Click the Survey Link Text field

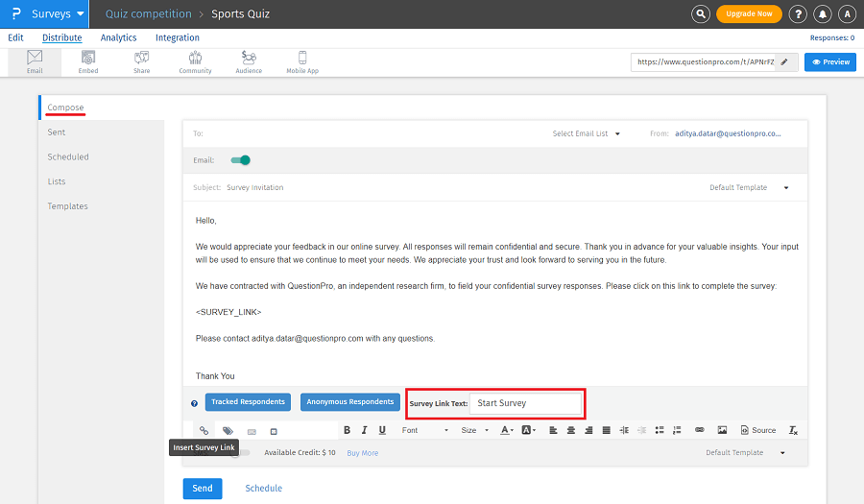point(525,403)
